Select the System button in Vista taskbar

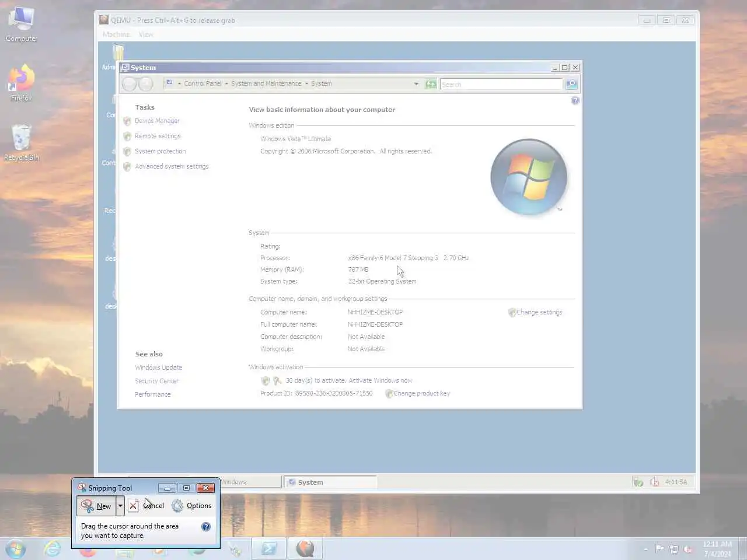(x=330, y=482)
